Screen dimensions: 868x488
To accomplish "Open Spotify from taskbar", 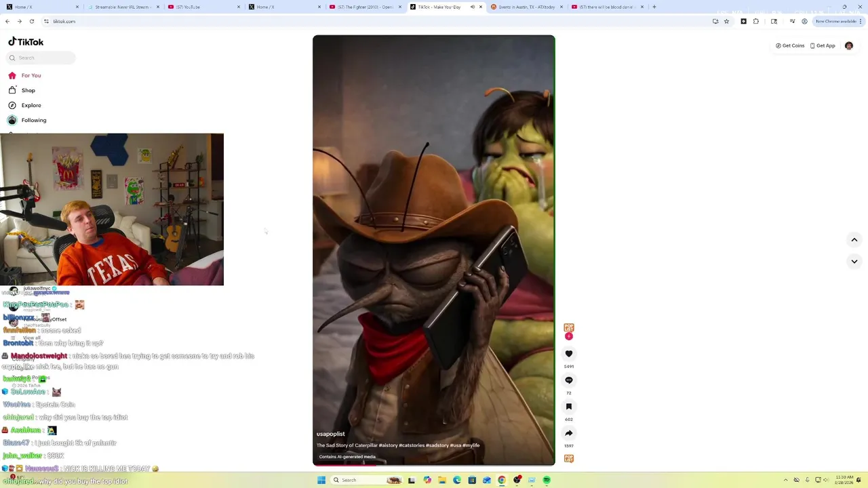I will pyautogui.click(x=547, y=480).
